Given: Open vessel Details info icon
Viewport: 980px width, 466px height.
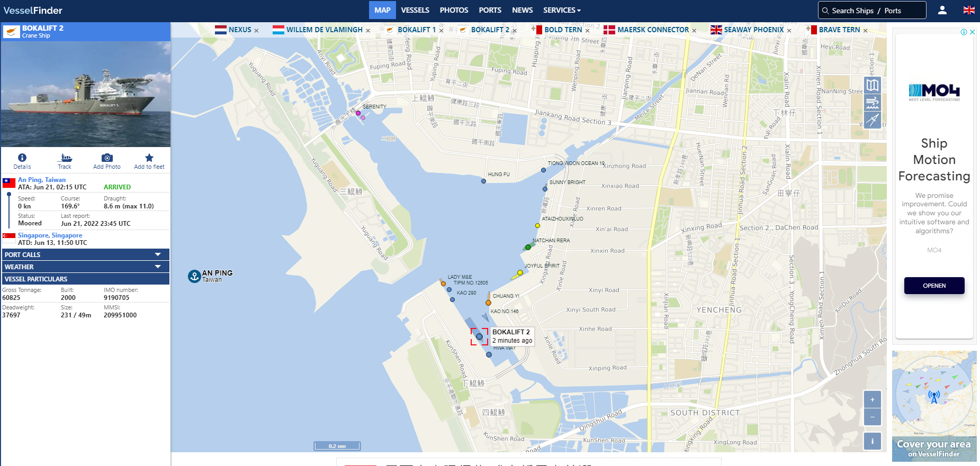Looking at the screenshot, I should 22,158.
